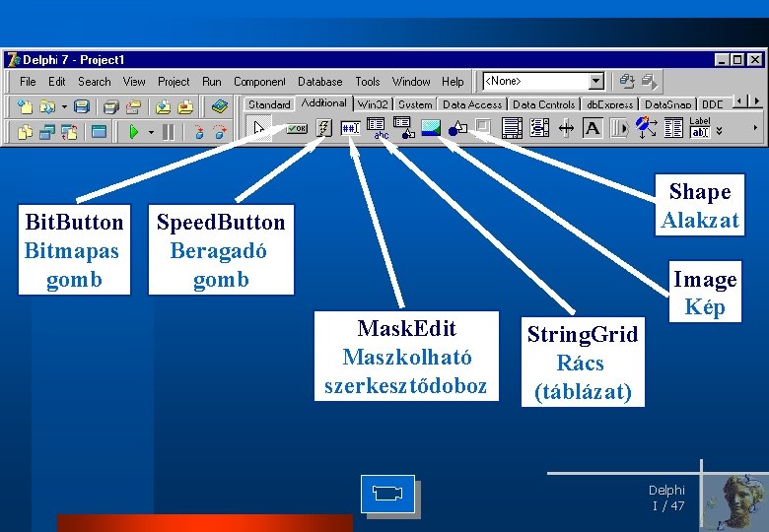Image resolution: width=769 pixels, height=532 pixels.
Task: Open the Help contents book icon
Action: pos(219,106)
